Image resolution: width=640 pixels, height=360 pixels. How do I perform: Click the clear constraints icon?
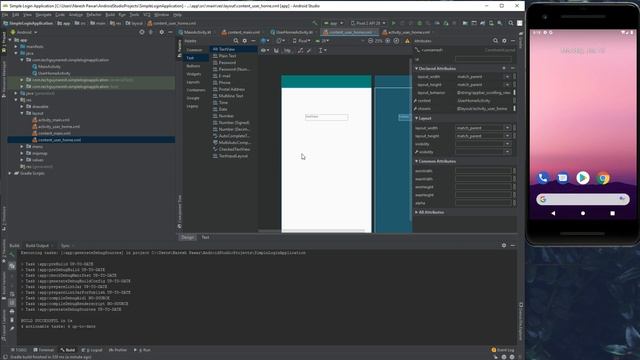300,50
